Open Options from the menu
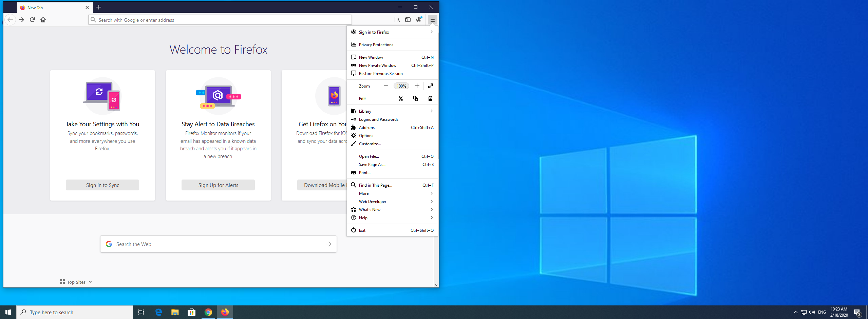Viewport: 868px width, 319px height. click(x=392, y=135)
